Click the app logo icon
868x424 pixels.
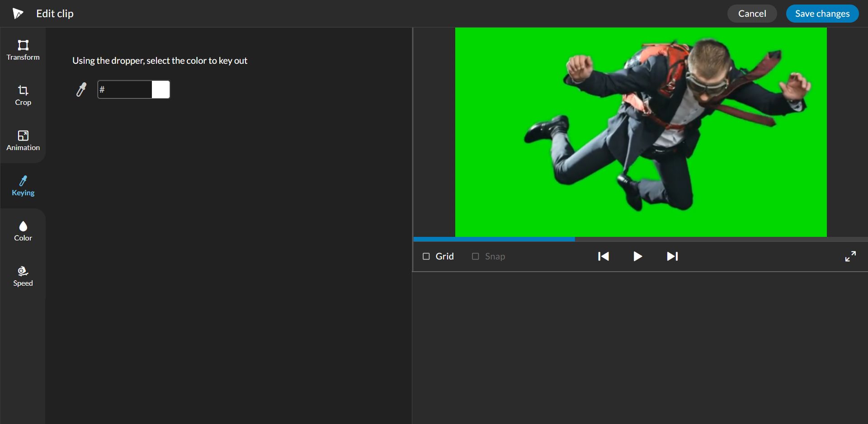(18, 13)
